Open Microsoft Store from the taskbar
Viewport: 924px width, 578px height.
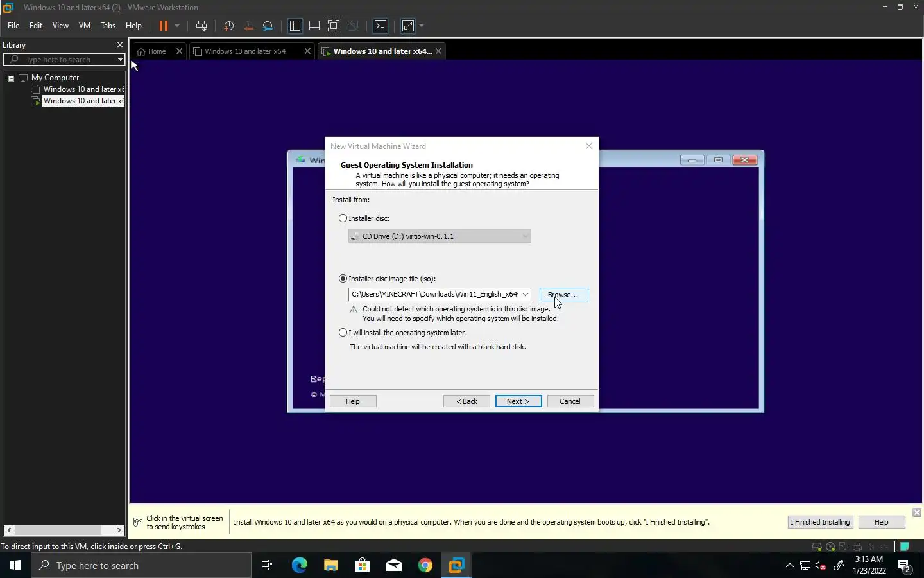click(x=363, y=565)
